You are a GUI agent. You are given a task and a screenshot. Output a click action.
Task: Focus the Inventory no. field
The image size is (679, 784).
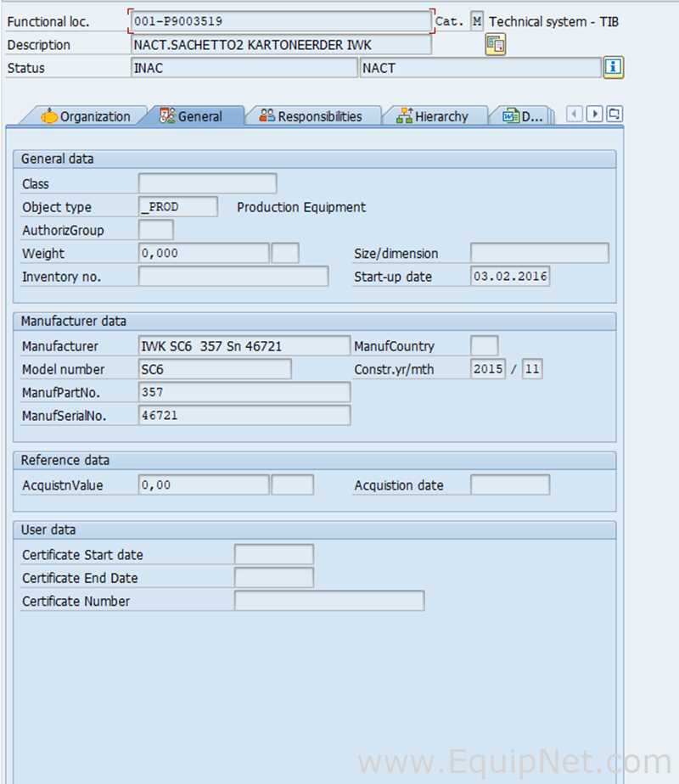(233, 276)
